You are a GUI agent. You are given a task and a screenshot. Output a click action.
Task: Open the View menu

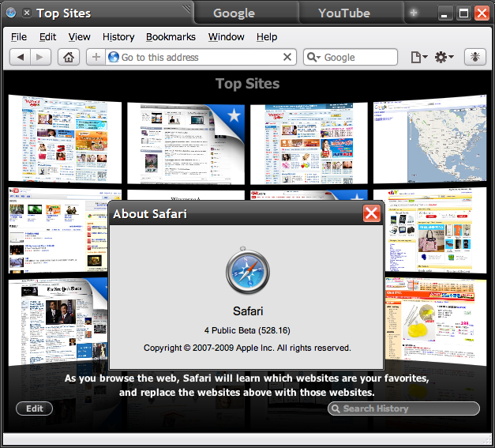79,37
